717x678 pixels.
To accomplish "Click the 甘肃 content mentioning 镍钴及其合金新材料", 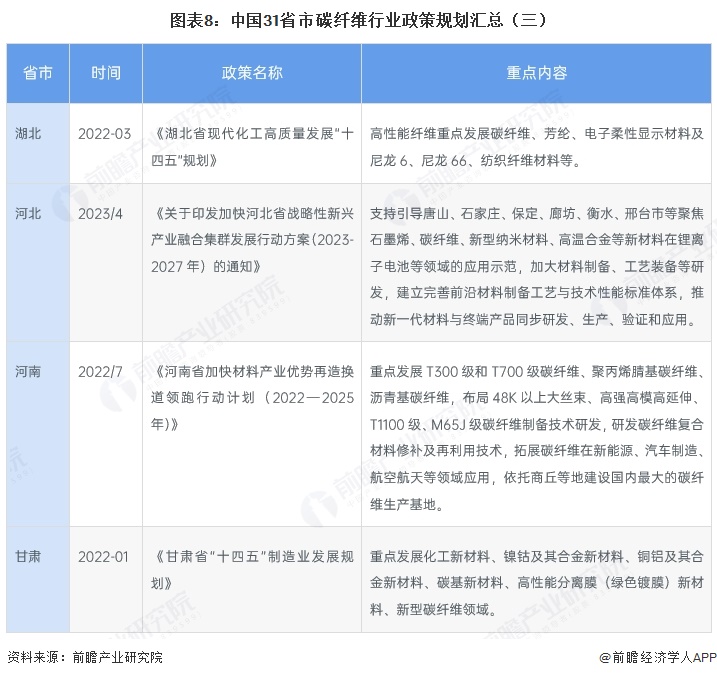I will (537, 583).
